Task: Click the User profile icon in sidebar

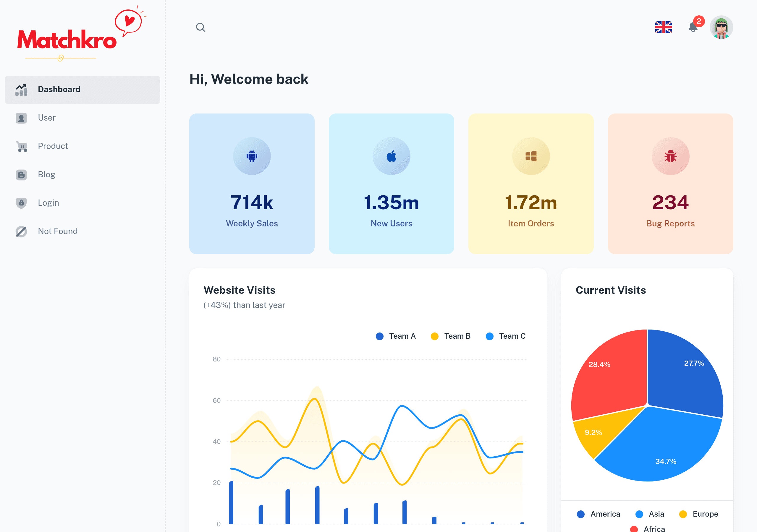Action: click(21, 118)
